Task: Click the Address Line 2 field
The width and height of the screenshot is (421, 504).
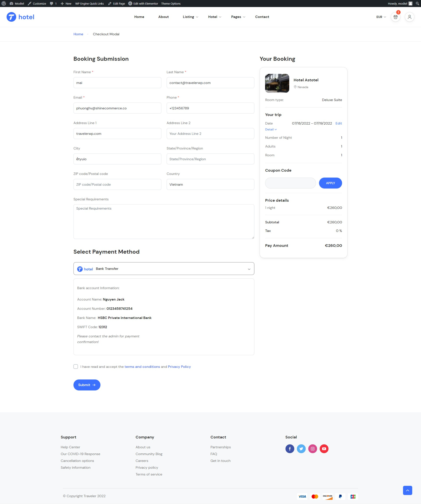Action: [x=210, y=134]
